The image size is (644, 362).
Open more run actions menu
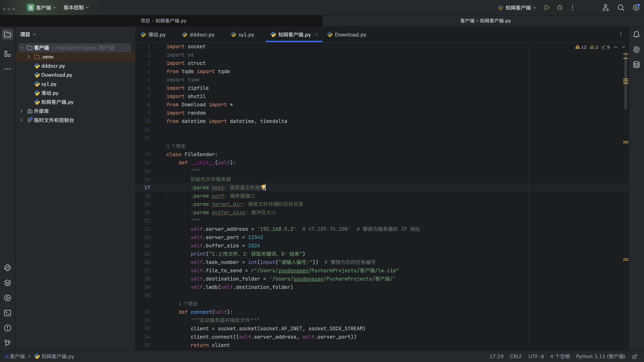tap(573, 8)
